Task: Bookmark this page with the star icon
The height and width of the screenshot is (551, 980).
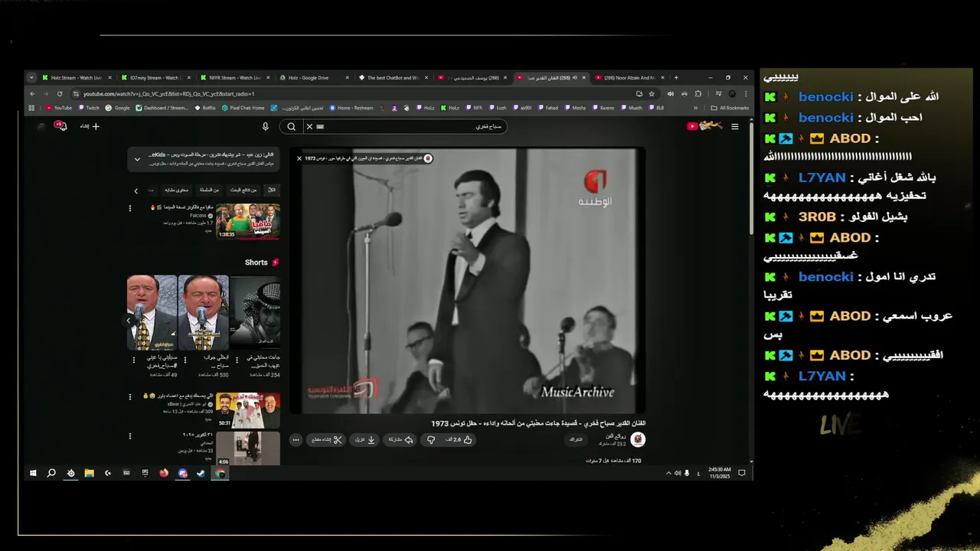Action: [x=652, y=94]
